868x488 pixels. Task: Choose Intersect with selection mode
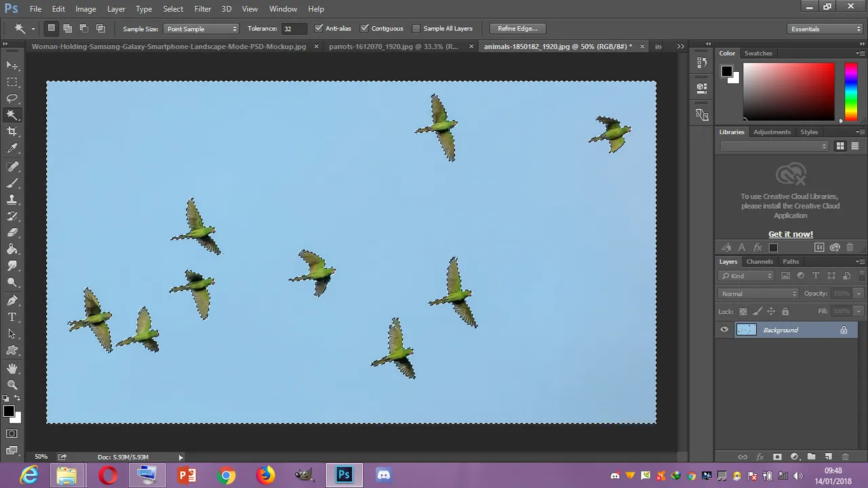point(100,28)
